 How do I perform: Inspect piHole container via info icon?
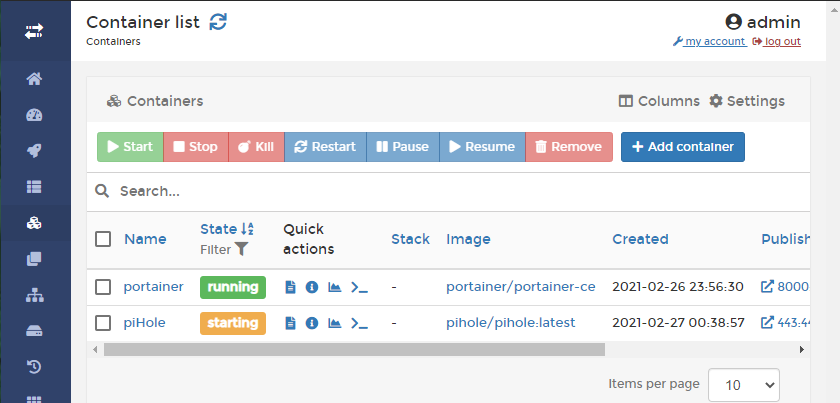pyautogui.click(x=312, y=323)
